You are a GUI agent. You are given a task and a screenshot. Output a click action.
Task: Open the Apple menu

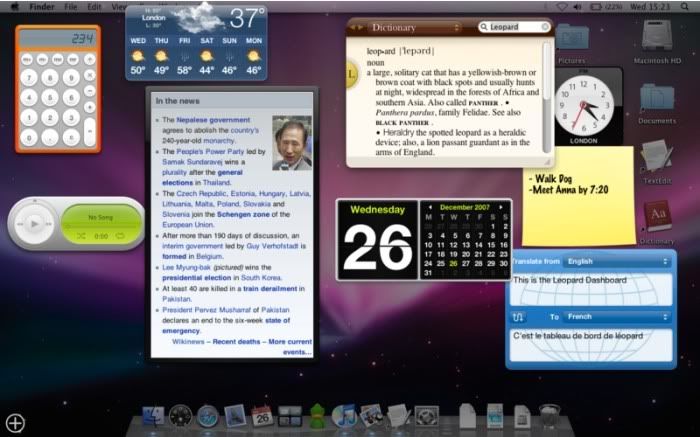(x=15, y=7)
